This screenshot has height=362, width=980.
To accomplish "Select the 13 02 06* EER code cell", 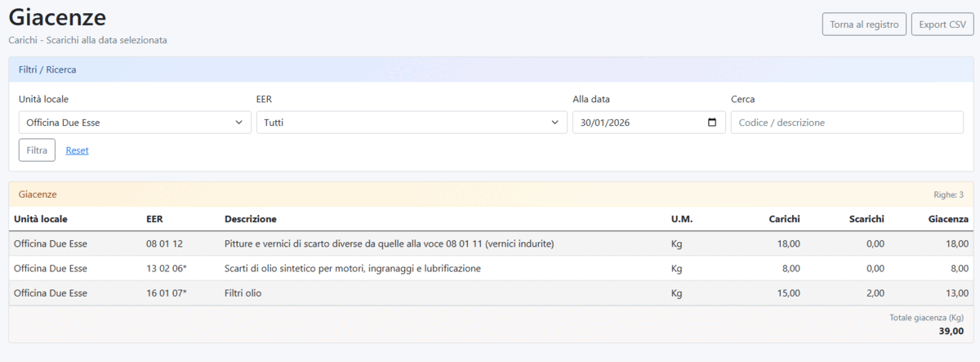I will coord(167,268).
